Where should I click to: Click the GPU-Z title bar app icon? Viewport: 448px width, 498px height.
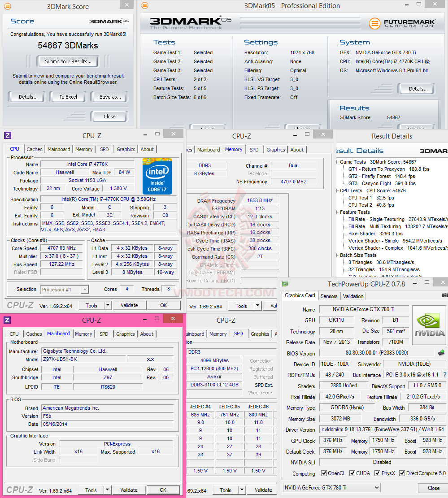[x=285, y=284]
